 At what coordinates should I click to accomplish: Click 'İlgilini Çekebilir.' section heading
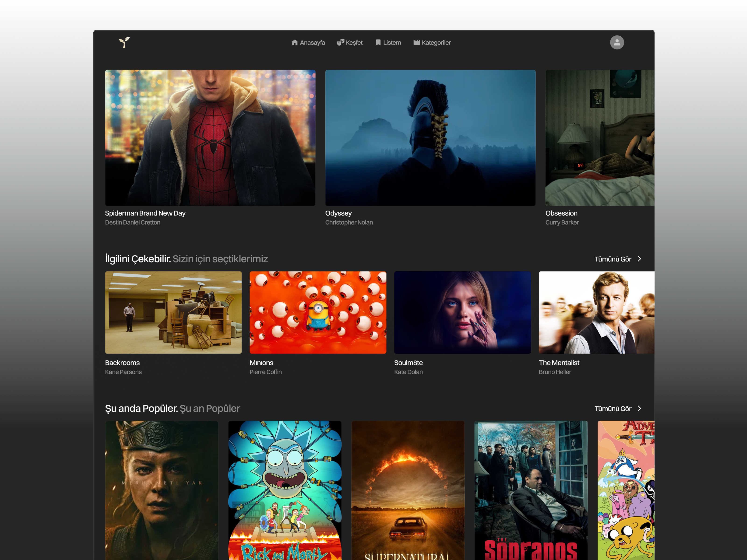pyautogui.click(x=138, y=259)
